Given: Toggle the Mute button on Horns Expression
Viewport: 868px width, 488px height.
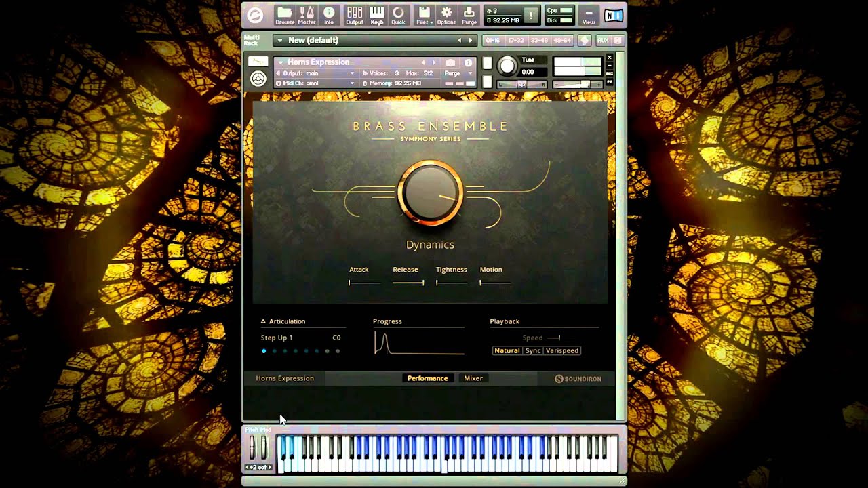Looking at the screenshot, I should tap(487, 81).
